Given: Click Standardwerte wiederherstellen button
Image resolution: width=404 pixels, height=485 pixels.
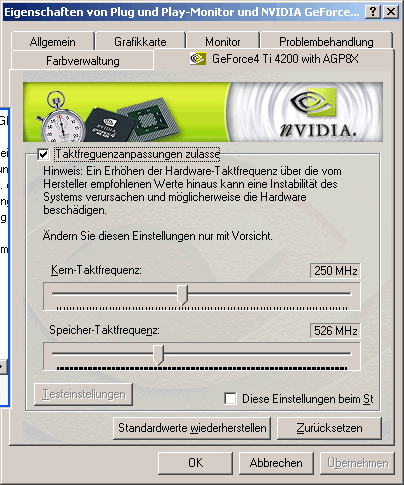Looking at the screenshot, I should tap(192, 428).
